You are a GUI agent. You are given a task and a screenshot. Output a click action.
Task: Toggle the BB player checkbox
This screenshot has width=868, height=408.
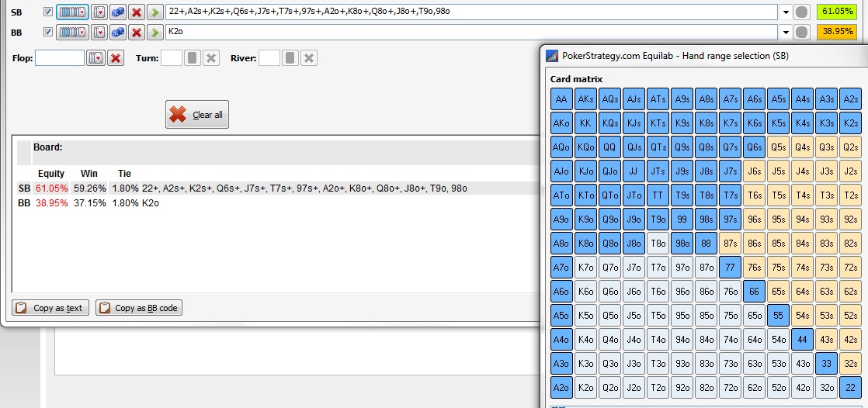coord(48,32)
